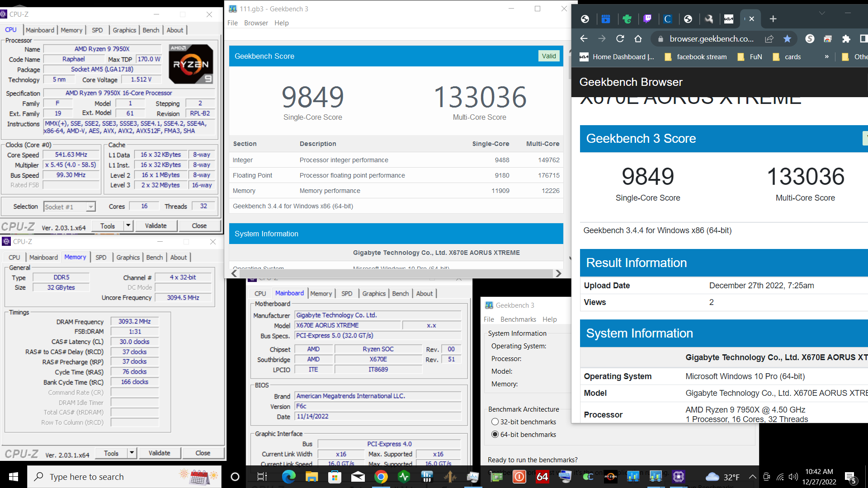The width and height of the screenshot is (868, 488).
Task: Open the AIDA64 taskbar icon
Action: 542,477
